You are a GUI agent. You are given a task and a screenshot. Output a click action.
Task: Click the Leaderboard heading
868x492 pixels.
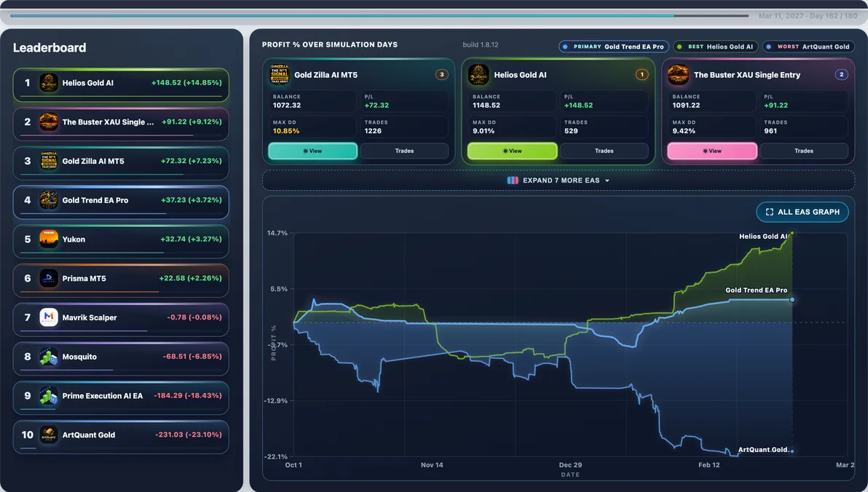tap(50, 47)
